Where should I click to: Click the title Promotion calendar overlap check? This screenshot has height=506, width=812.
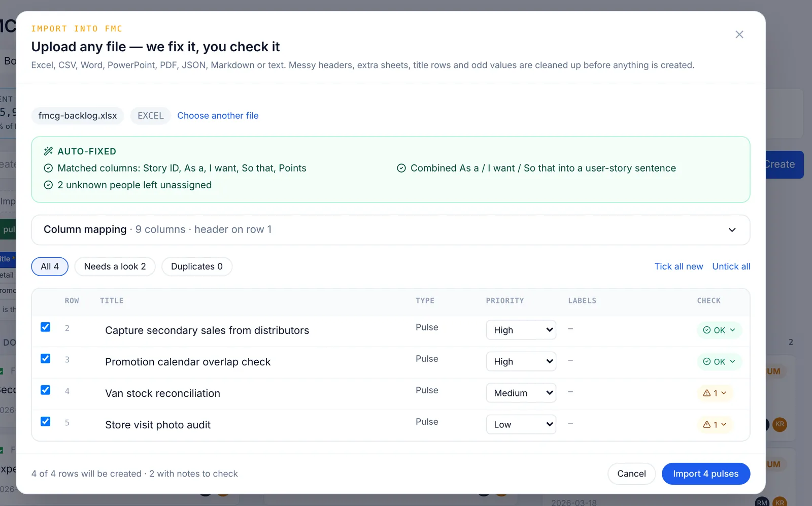coord(188,362)
